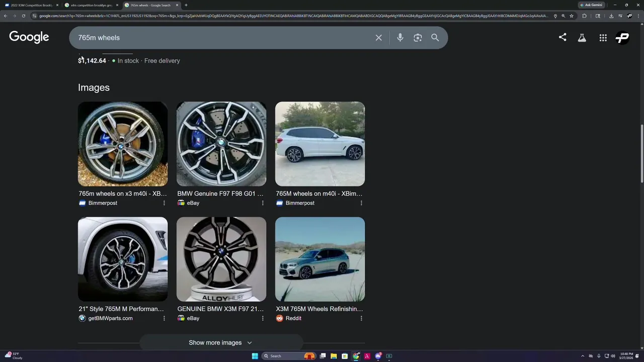The height and width of the screenshot is (362, 644).
Task: Open the Chrome profile icon in the toolbar
Action: (x=629, y=16)
